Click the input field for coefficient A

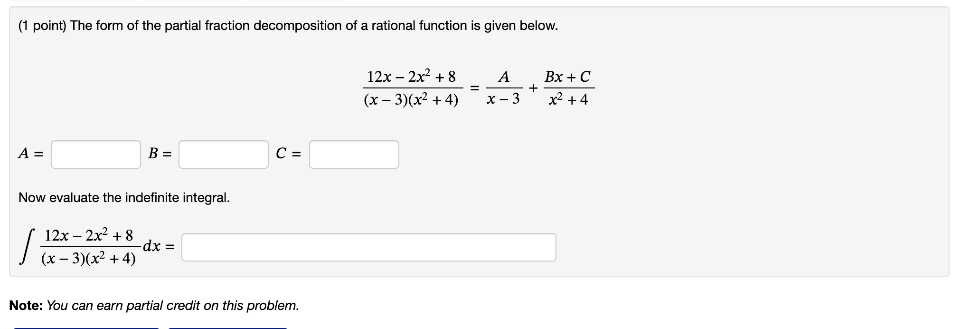pyautogui.click(x=95, y=153)
